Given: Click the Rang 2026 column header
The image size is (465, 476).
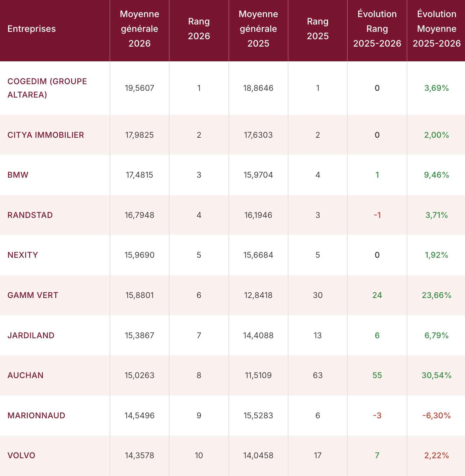Looking at the screenshot, I should [x=199, y=29].
